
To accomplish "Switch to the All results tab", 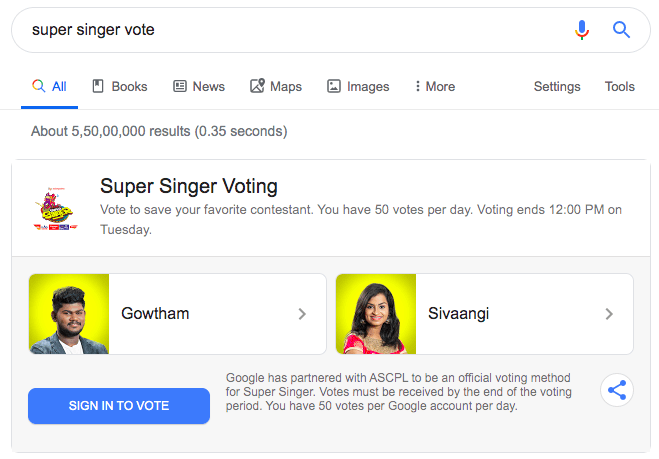I will (50, 86).
